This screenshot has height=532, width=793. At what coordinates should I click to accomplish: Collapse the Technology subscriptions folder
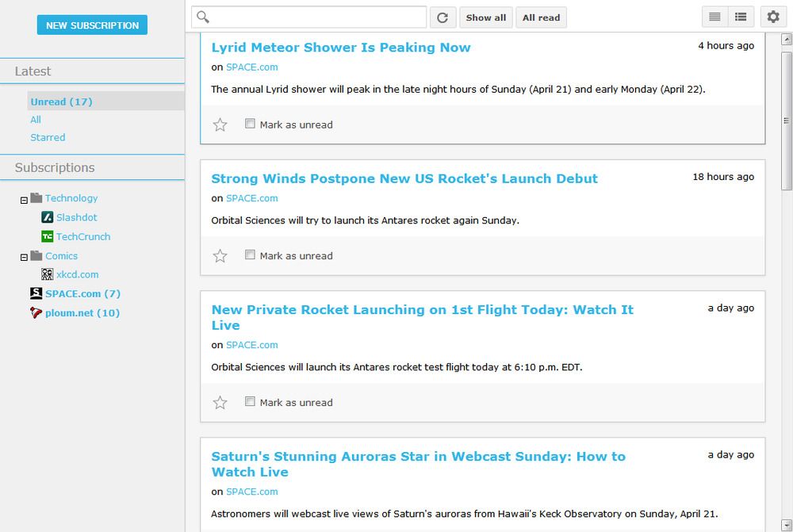pos(23,197)
